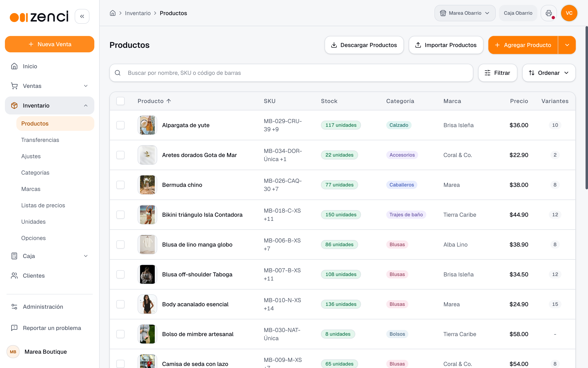Viewport: 588px width, 368px height.
Task: Click the Nueva Venta button
Action: pyautogui.click(x=50, y=44)
